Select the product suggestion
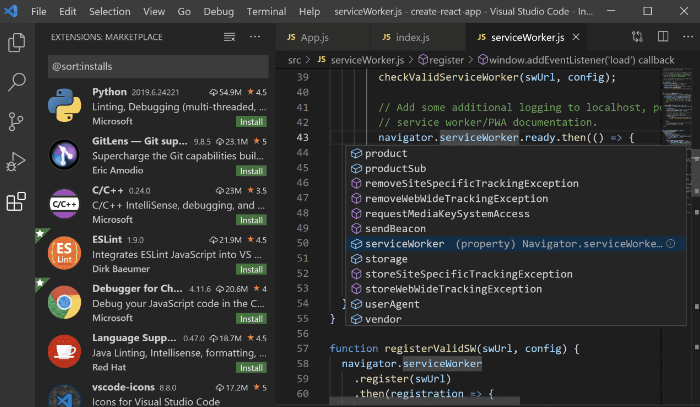Image resolution: width=700 pixels, height=407 pixels. pos(516,153)
